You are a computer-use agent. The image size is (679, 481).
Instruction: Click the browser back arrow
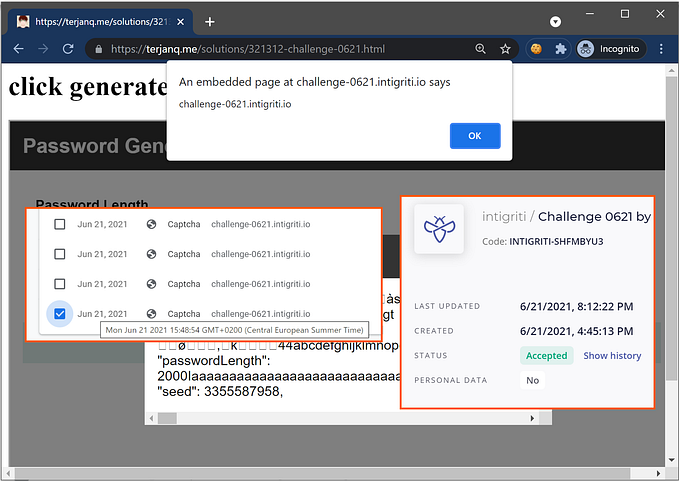[19, 49]
